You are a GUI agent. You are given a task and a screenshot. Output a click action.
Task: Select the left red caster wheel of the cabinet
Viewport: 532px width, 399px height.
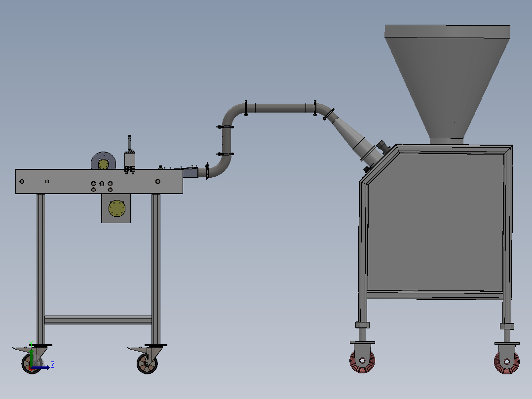pyautogui.click(x=362, y=360)
